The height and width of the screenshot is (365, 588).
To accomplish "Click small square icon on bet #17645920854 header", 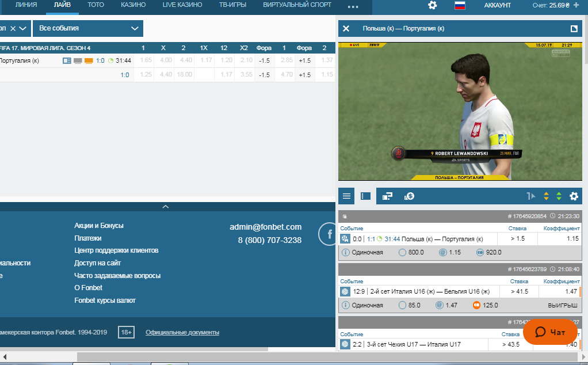I will tap(345, 216).
